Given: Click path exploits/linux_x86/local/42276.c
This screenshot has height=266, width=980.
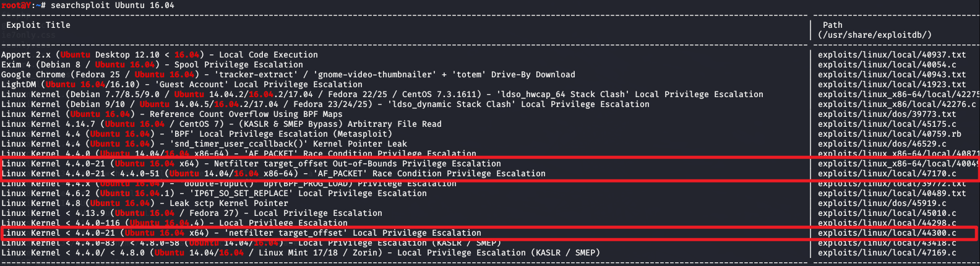Looking at the screenshot, I should click(x=897, y=105).
